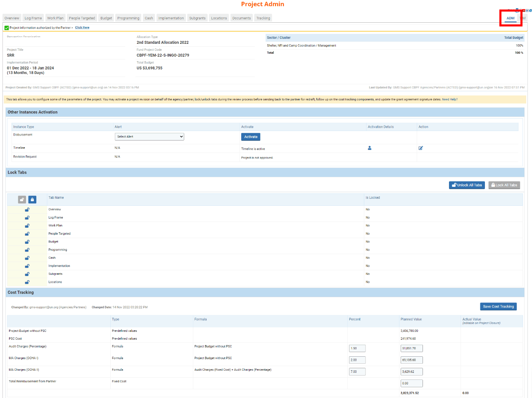Viewport: 532px width, 398px height.
Task: Click the Unlock All Tabs button
Action: point(467,185)
